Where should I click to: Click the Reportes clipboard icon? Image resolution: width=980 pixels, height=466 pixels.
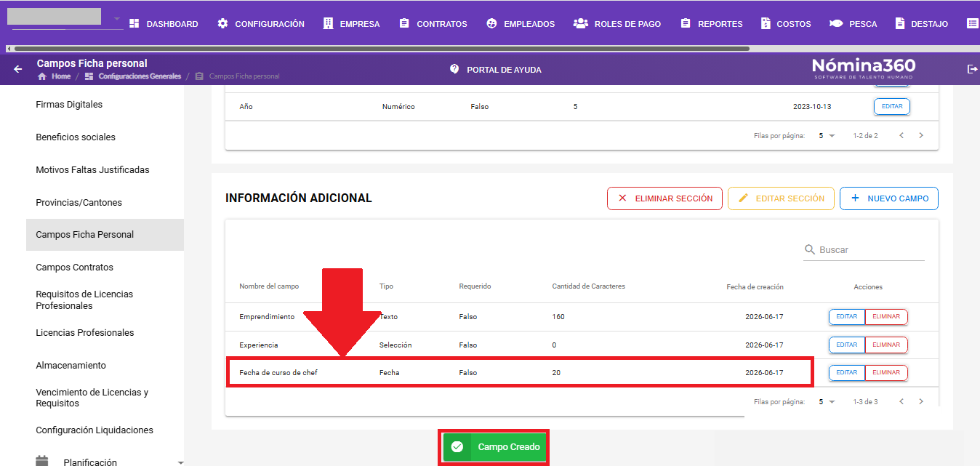[x=686, y=23]
